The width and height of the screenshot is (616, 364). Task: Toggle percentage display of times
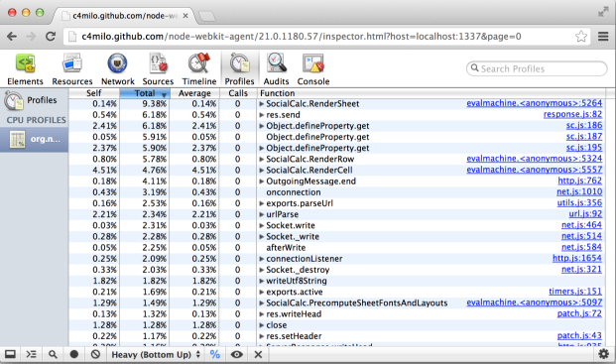click(x=215, y=354)
